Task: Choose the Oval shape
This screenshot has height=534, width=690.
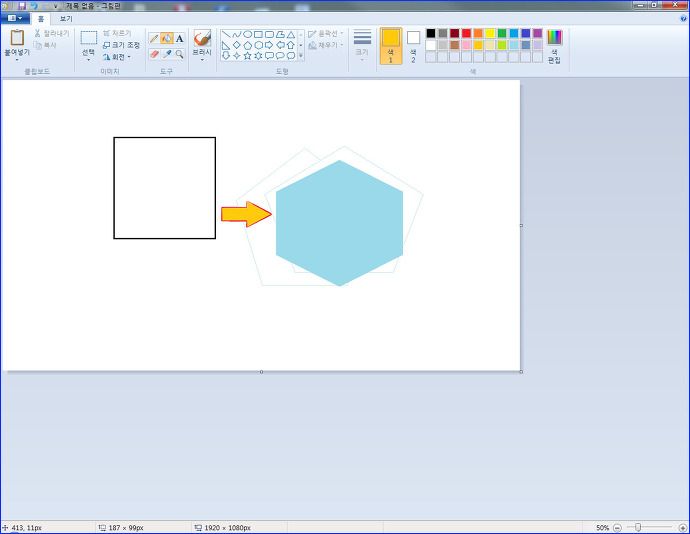Action: point(248,34)
